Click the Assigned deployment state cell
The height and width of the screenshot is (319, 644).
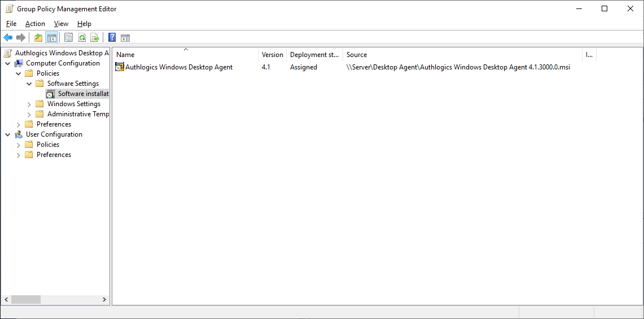click(x=304, y=67)
